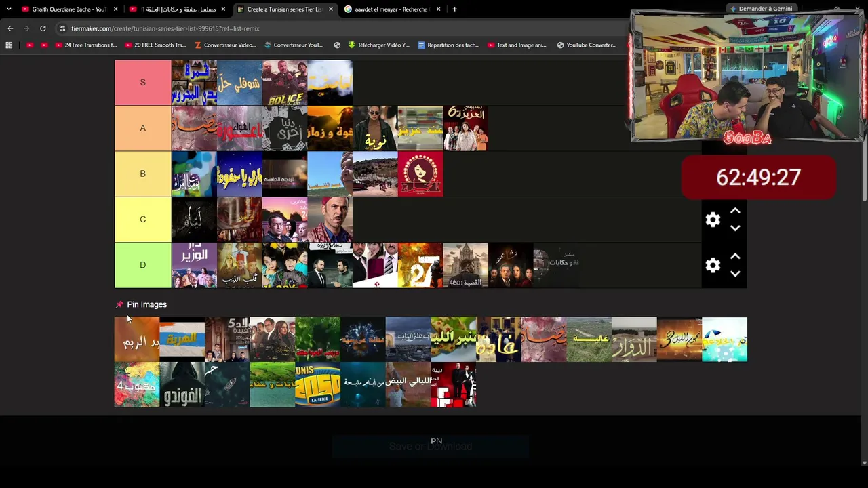
Task: Select the القضية 460 poster in D tier
Action: (465, 265)
